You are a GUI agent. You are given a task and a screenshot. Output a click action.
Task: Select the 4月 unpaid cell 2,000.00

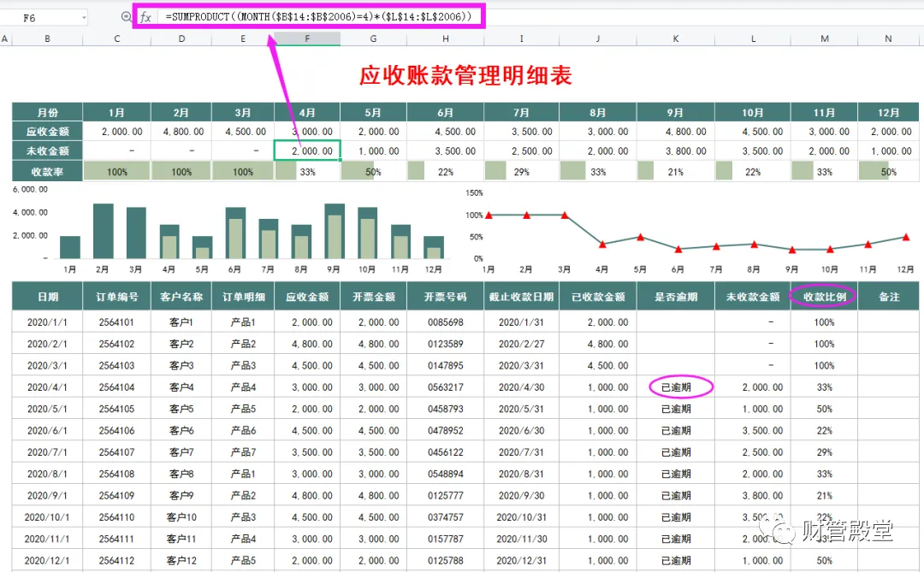pyautogui.click(x=307, y=150)
